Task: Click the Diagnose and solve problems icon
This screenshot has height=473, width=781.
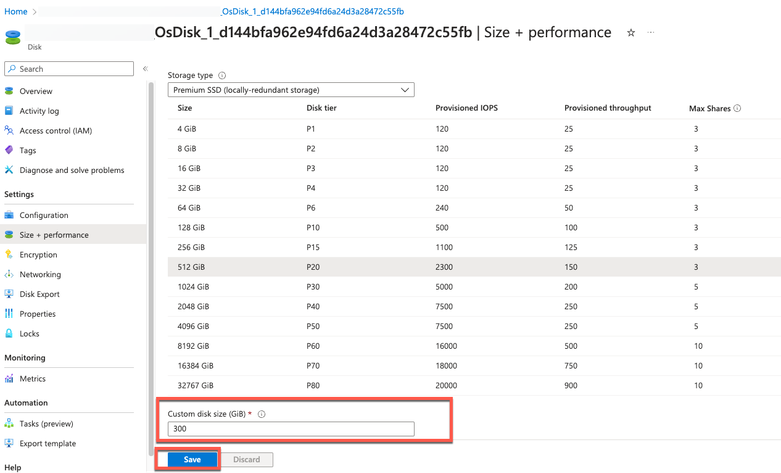Action: point(9,170)
